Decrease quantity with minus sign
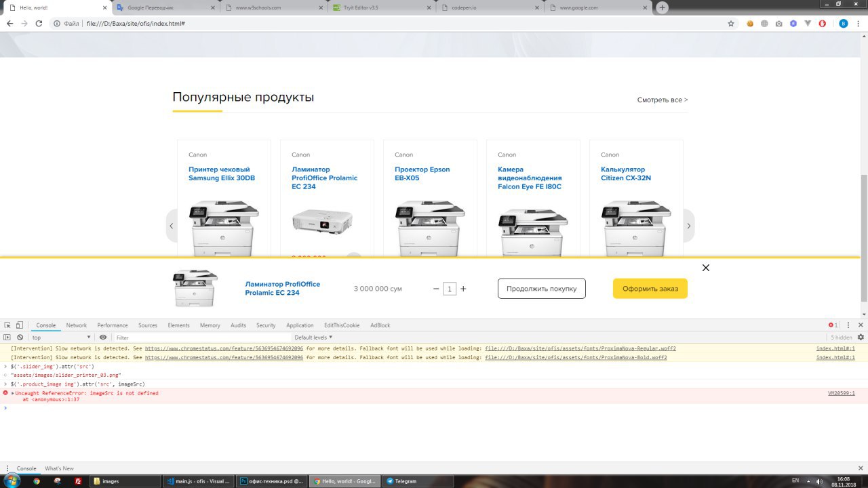This screenshot has height=488, width=868. pos(436,289)
